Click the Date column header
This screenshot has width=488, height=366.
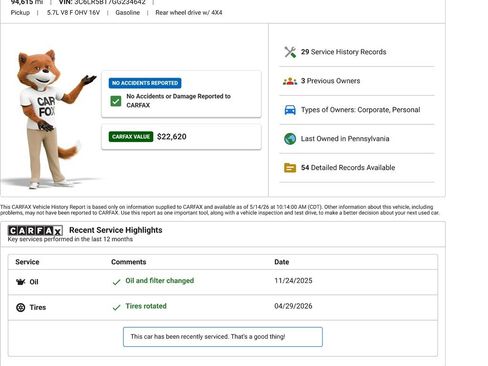point(282,262)
